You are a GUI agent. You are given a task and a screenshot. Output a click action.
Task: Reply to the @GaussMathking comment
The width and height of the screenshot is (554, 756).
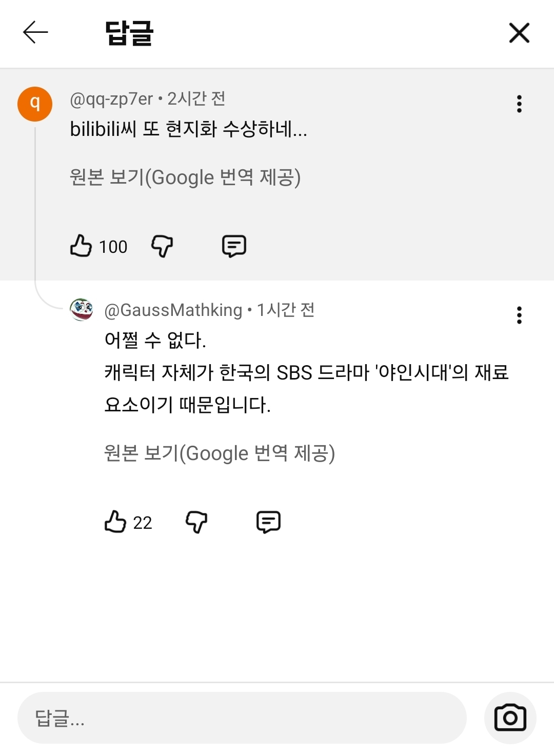[x=268, y=522]
